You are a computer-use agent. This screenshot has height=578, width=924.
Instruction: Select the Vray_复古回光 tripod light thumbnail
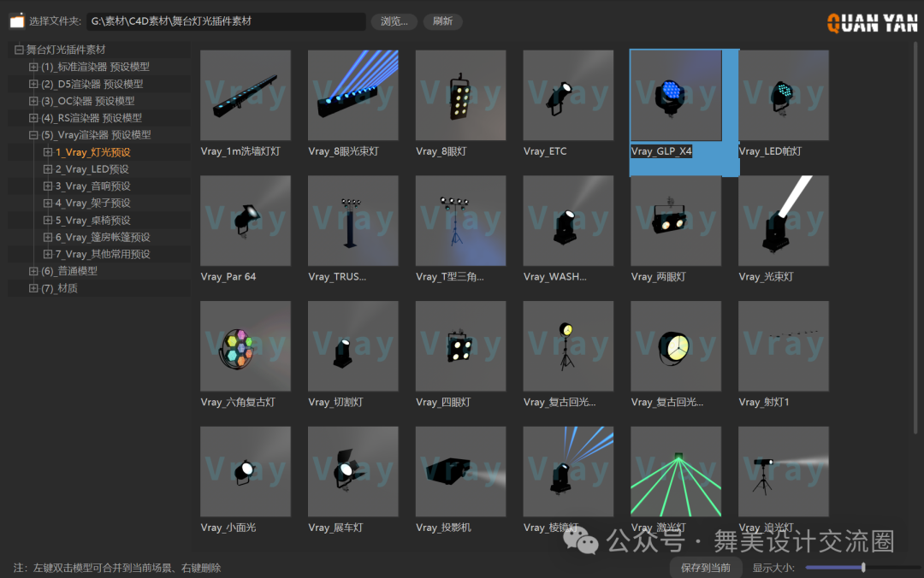pyautogui.click(x=568, y=345)
